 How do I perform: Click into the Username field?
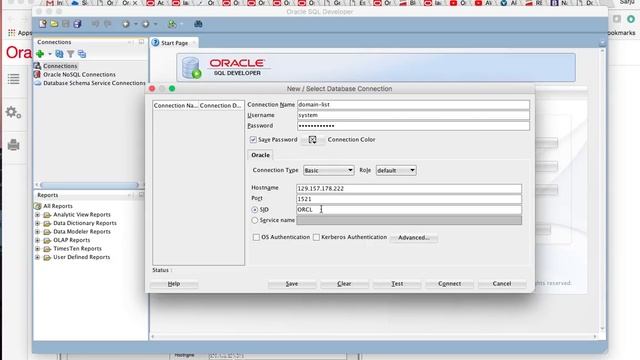coord(413,115)
